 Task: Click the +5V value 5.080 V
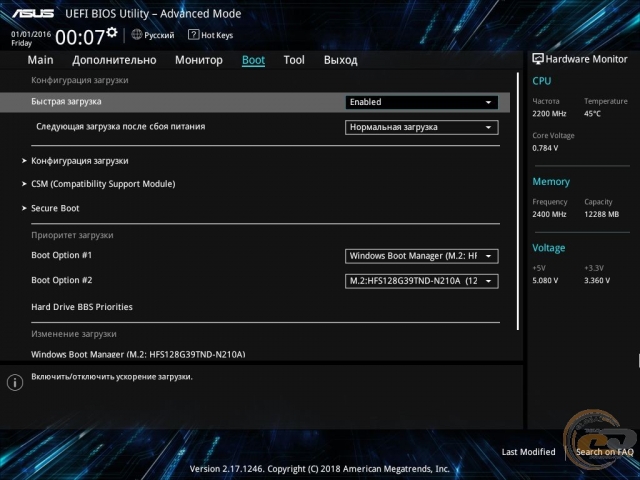(x=545, y=280)
